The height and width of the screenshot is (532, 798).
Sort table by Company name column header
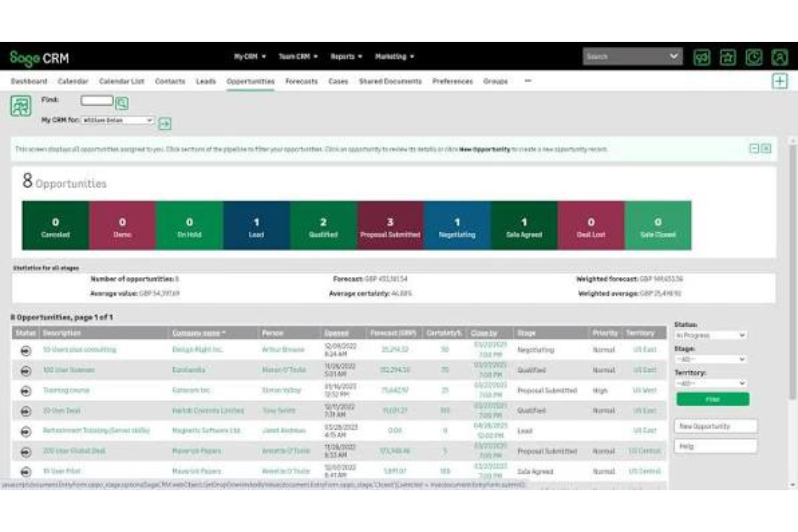[199, 333]
